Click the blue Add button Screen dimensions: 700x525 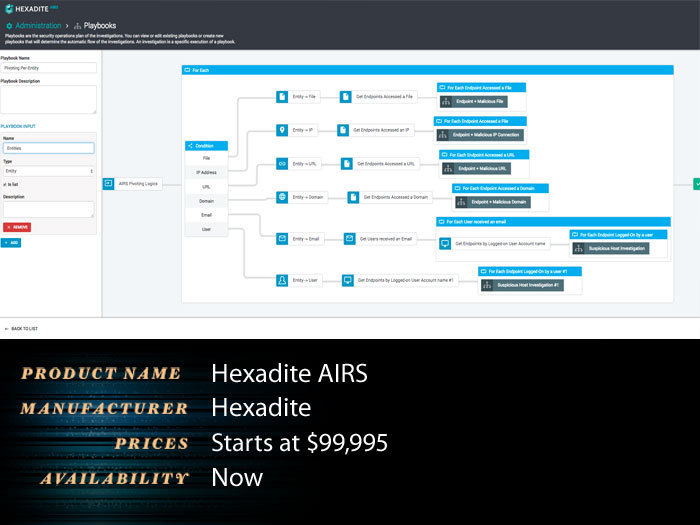pyautogui.click(x=11, y=243)
